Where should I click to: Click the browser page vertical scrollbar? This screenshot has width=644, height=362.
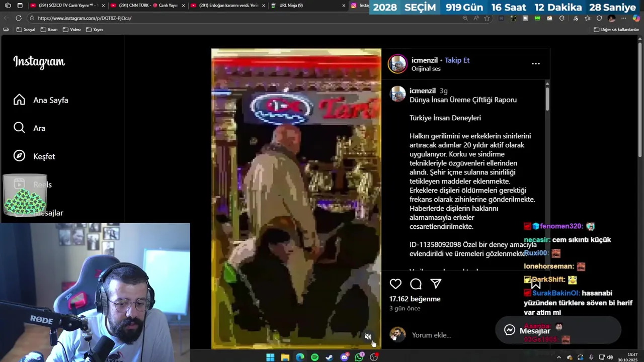click(x=640, y=101)
